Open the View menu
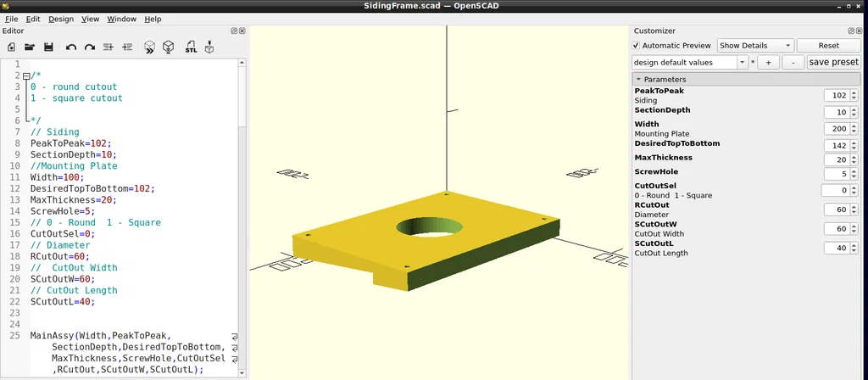868x380 pixels. (x=90, y=19)
